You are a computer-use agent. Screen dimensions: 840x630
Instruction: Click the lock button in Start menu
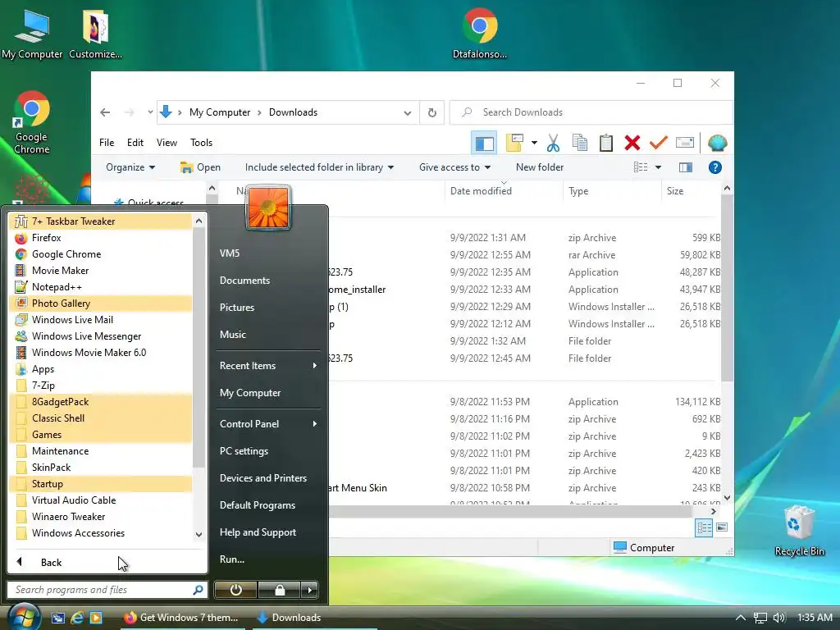tap(279, 590)
